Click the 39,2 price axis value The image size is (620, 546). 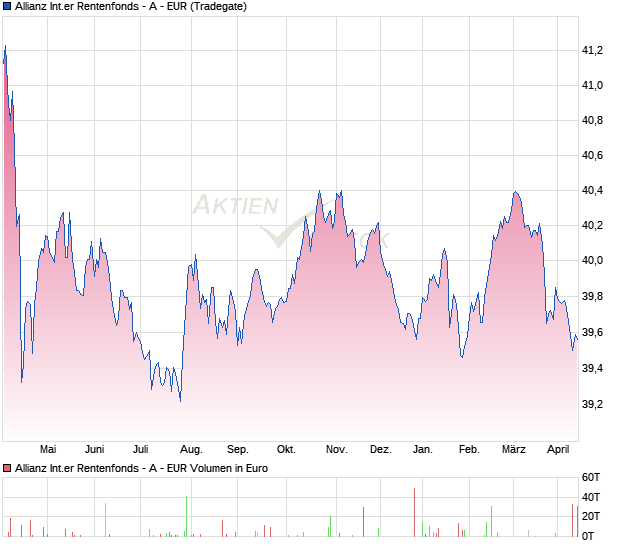pos(592,404)
